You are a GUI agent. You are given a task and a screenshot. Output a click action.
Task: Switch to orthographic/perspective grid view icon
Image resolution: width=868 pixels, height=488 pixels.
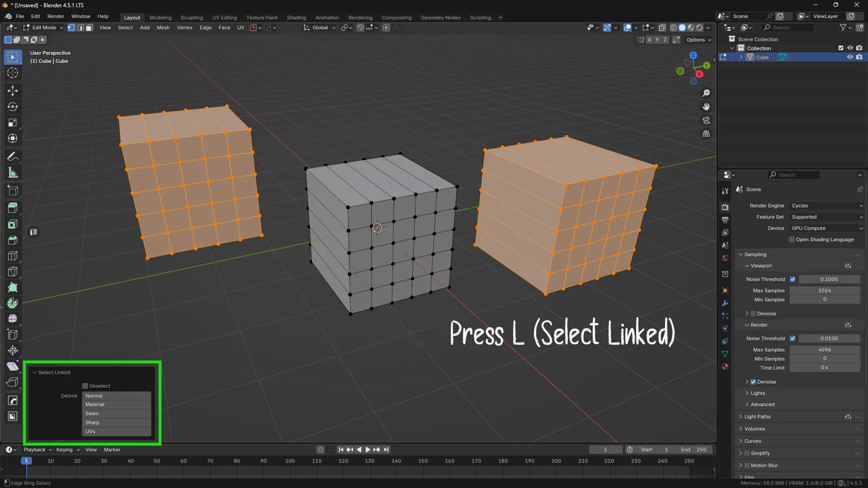(706, 134)
